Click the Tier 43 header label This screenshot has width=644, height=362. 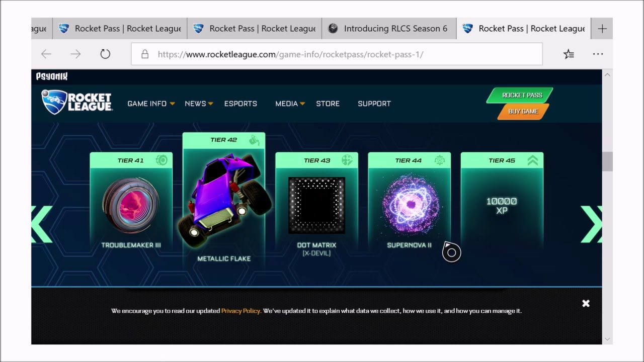[x=317, y=160]
